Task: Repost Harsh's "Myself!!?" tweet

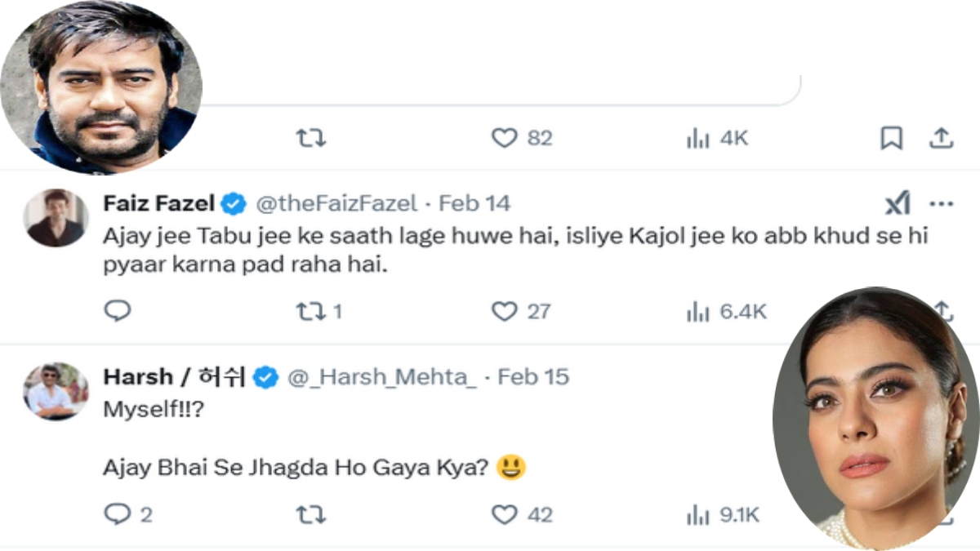Action: [310, 515]
